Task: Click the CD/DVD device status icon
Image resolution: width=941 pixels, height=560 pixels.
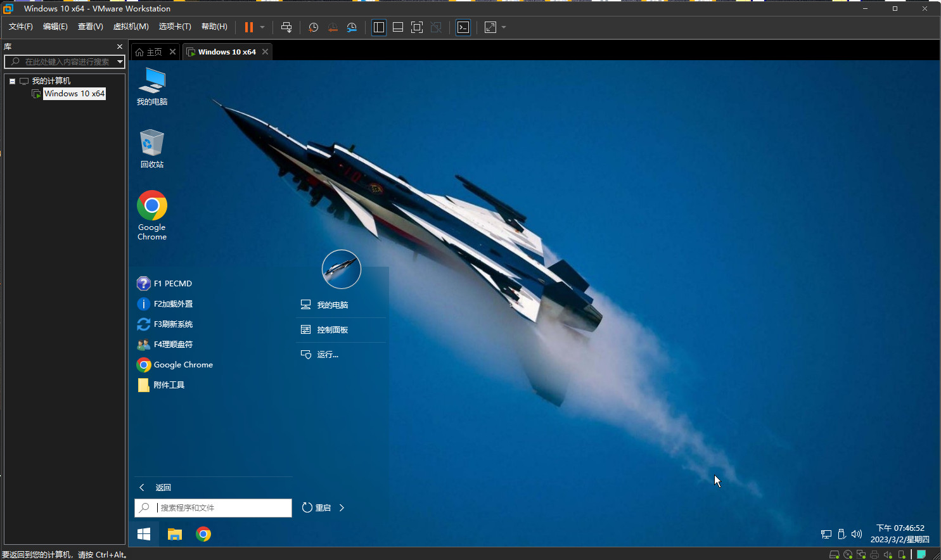Action: coord(848,554)
